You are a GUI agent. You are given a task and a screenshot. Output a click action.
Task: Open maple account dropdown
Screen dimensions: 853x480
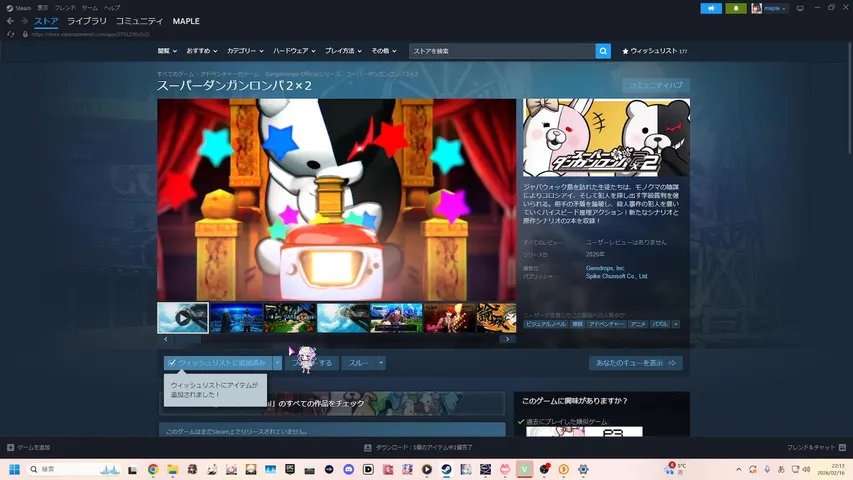coord(769,8)
